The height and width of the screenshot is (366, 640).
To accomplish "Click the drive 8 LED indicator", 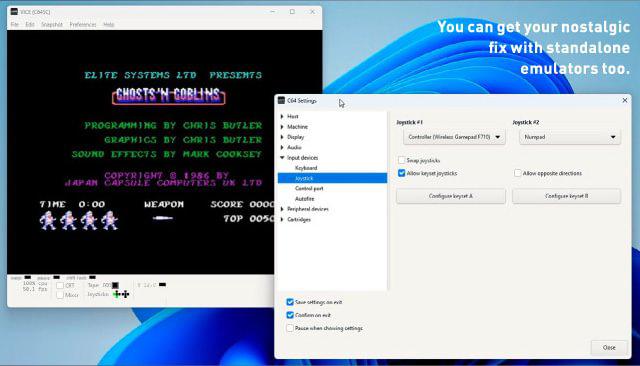I will [162, 284].
